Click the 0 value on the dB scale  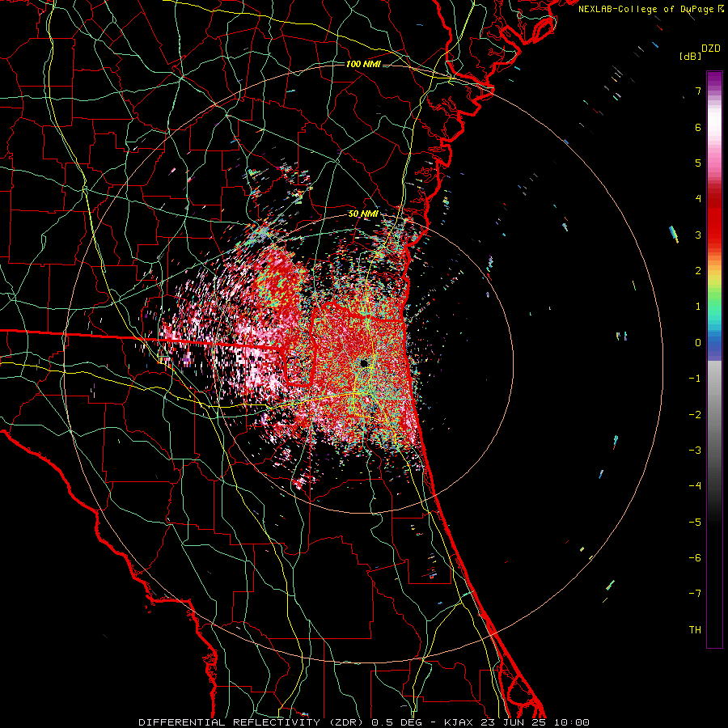[698, 343]
